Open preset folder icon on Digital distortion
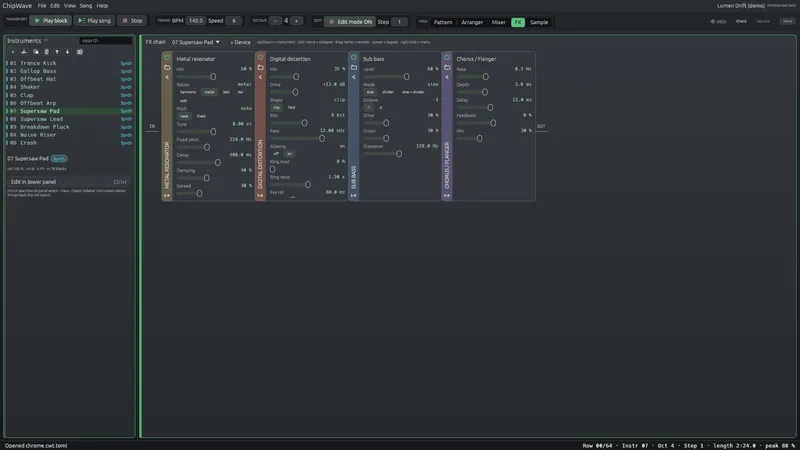This screenshot has height=450, width=800. click(260, 67)
